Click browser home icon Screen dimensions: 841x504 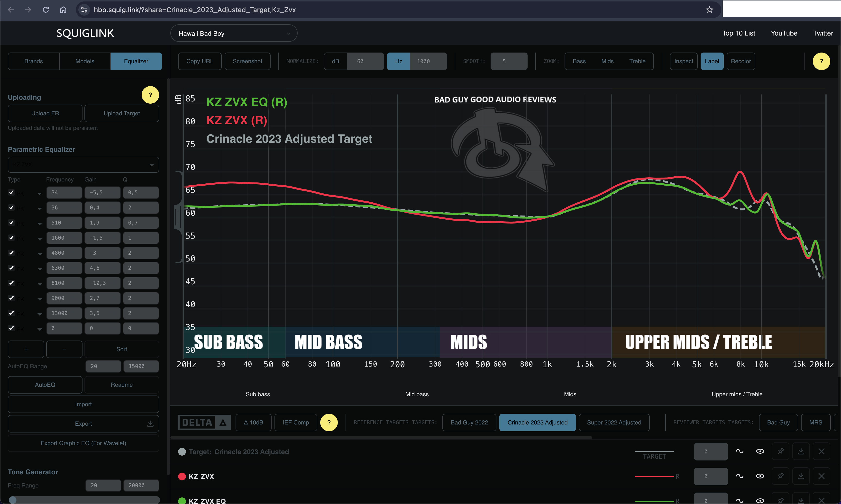point(63,10)
